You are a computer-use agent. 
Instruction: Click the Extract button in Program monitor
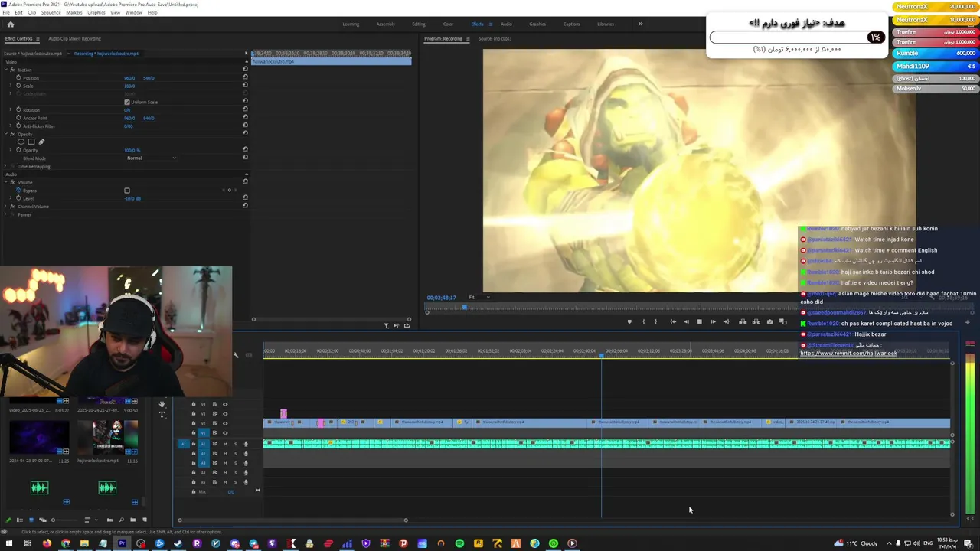[756, 321]
